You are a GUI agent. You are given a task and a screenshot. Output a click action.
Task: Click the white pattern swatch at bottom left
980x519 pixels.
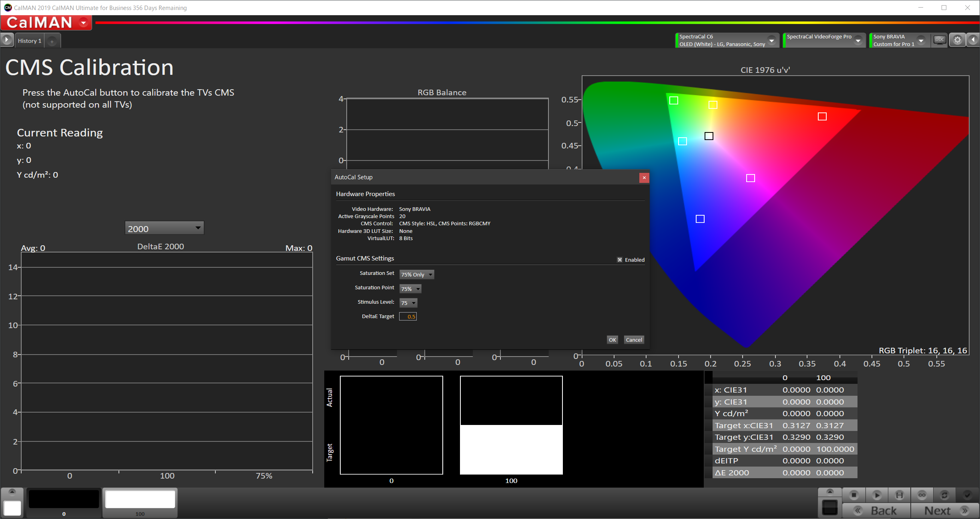click(x=12, y=508)
